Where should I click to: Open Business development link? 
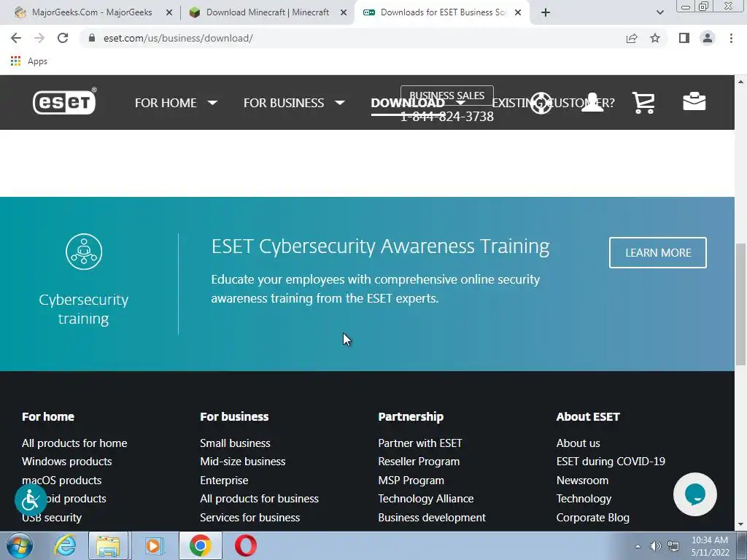coord(432,517)
